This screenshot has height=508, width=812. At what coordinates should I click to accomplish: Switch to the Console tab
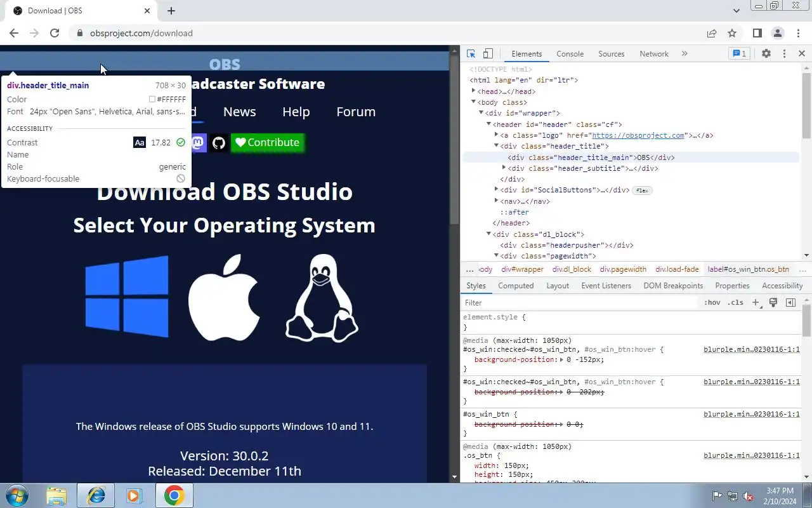(x=570, y=54)
